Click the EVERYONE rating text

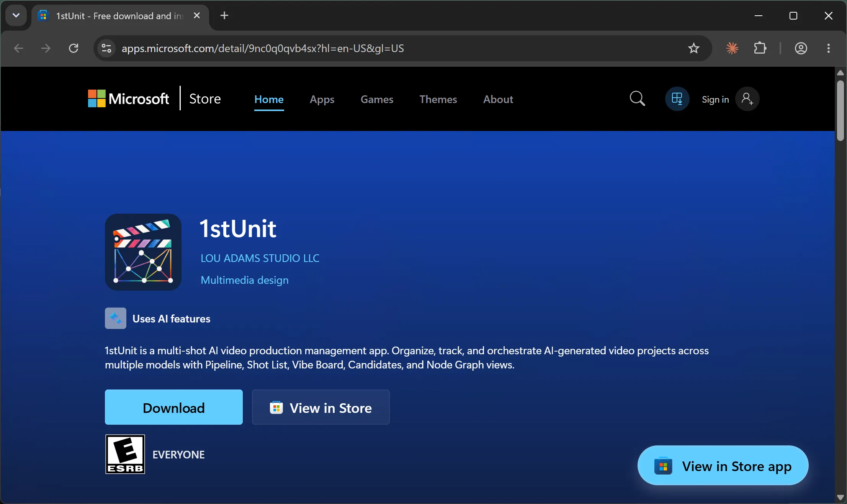coord(178,455)
